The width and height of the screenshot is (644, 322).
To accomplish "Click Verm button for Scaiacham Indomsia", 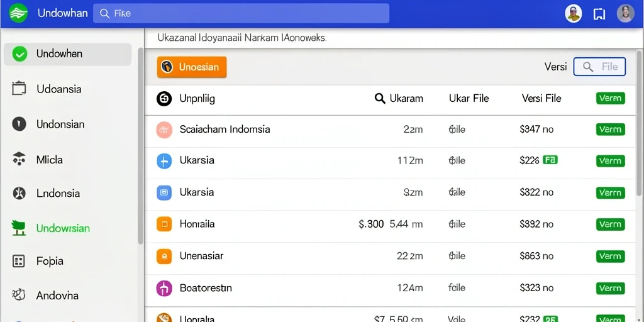I will [x=610, y=130].
